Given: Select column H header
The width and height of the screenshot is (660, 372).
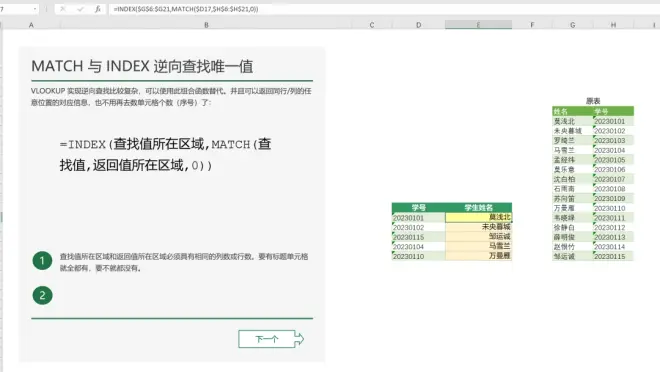Looking at the screenshot, I should click(x=613, y=25).
